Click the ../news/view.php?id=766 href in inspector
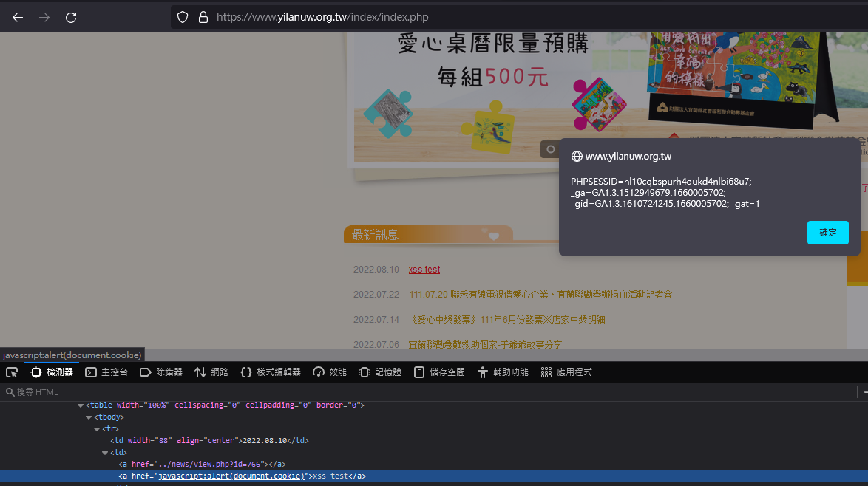This screenshot has width=868, height=486. point(209,465)
